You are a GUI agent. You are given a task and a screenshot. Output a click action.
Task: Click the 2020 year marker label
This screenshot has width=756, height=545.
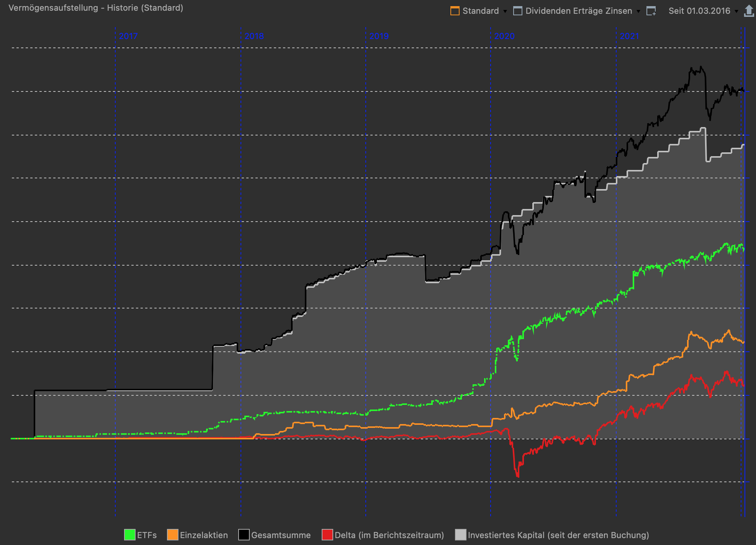(x=504, y=36)
